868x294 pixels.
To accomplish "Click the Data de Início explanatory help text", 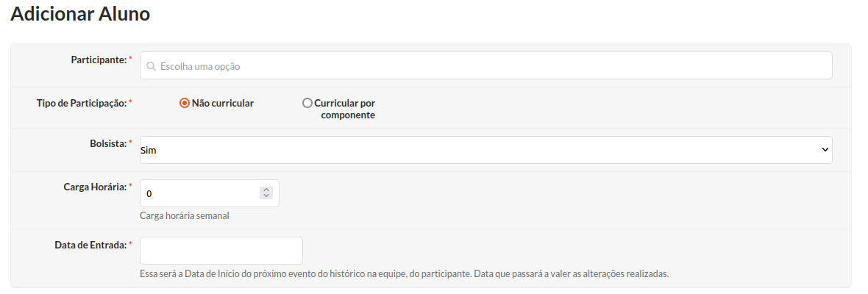I will click(404, 273).
